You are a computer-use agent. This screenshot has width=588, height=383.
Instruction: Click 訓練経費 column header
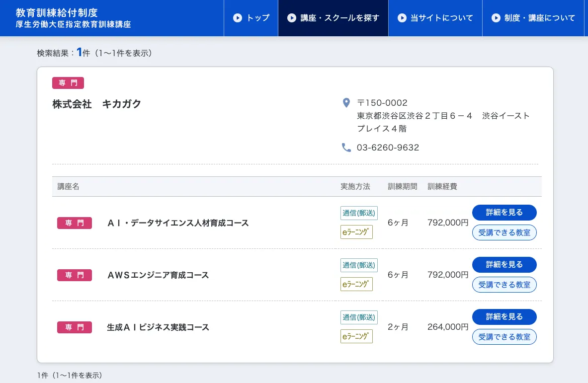click(442, 186)
